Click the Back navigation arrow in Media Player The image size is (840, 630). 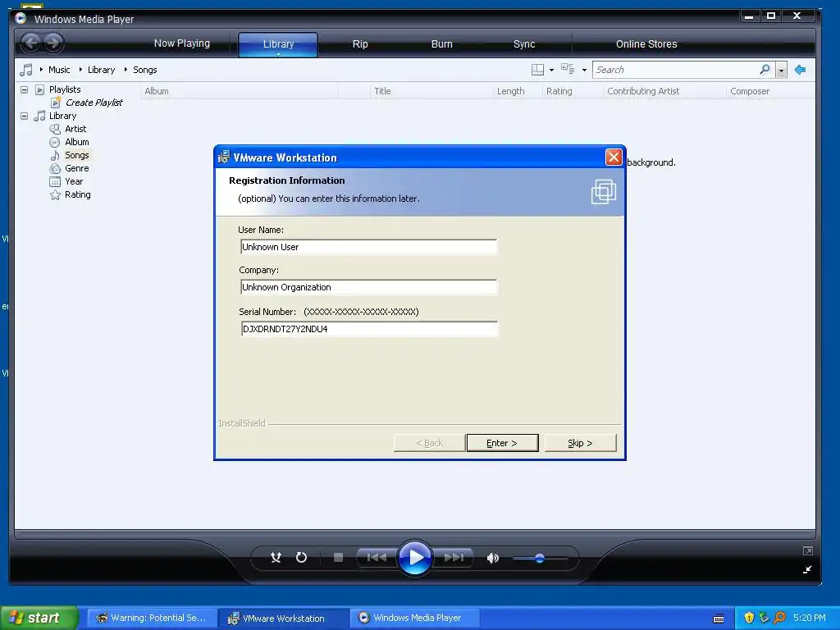tap(31, 43)
